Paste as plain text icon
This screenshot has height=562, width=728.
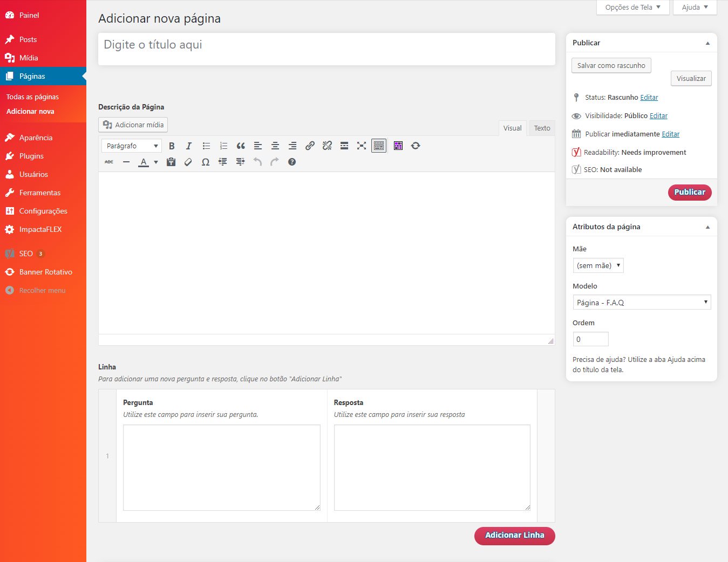click(x=171, y=162)
